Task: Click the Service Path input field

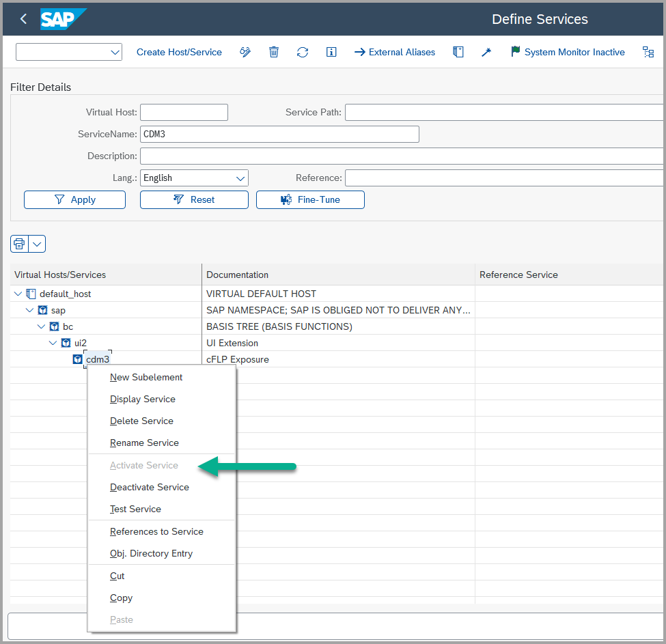Action: [x=505, y=113]
